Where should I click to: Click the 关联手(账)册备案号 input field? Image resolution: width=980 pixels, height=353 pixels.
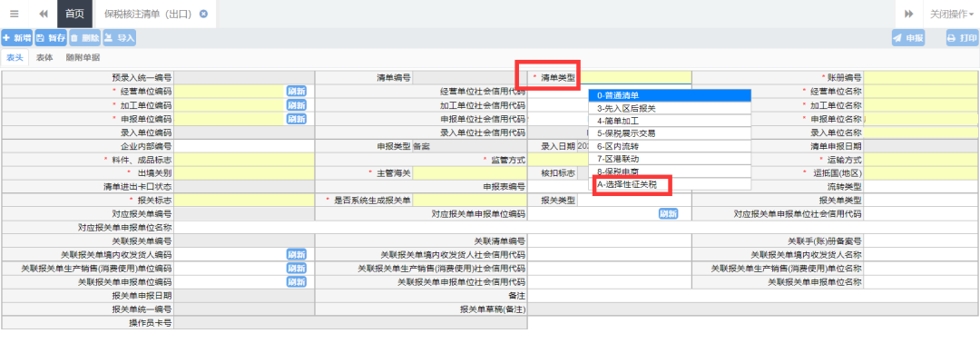click(921, 240)
